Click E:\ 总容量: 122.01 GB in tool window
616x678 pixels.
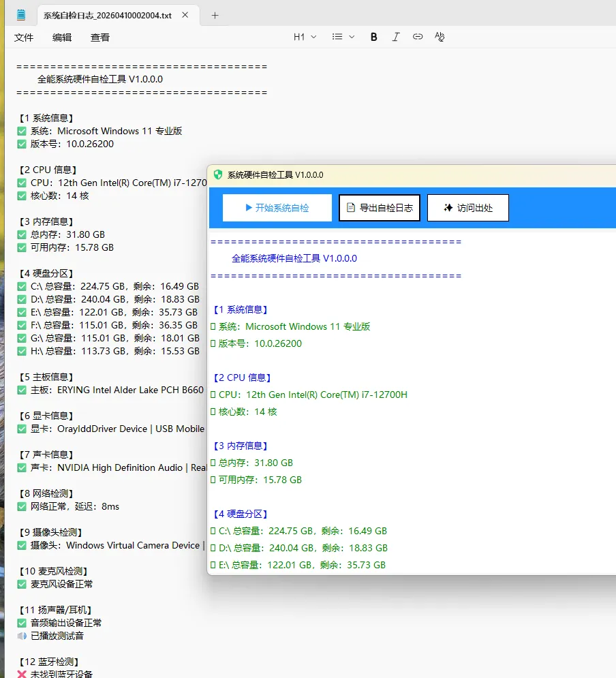302,565
